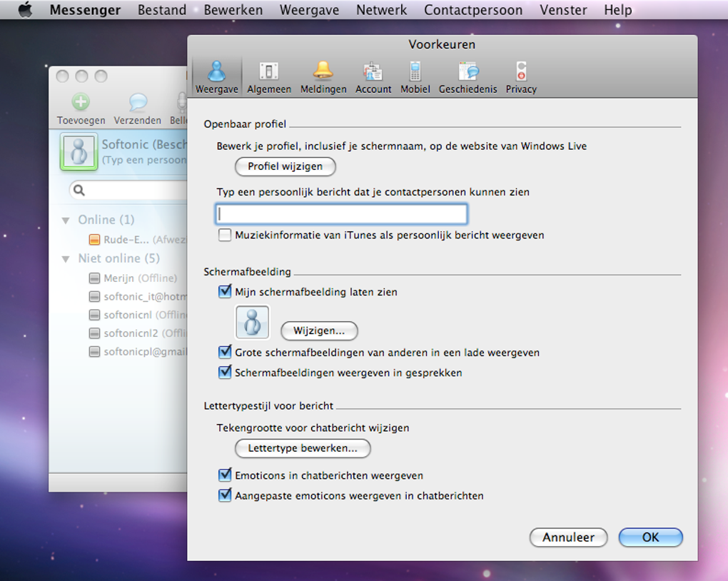This screenshot has height=581, width=728.
Task: Select softonicnl2 contact icon
Action: click(94, 333)
